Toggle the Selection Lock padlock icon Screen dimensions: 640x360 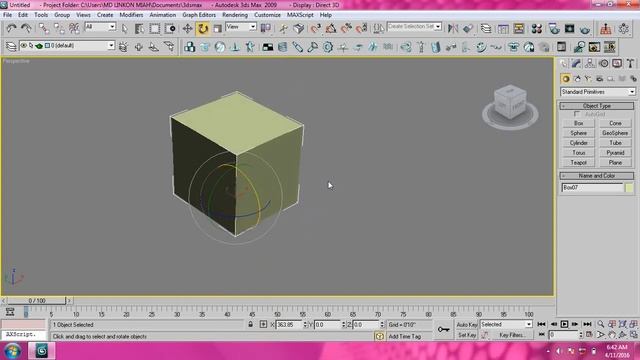coord(250,324)
